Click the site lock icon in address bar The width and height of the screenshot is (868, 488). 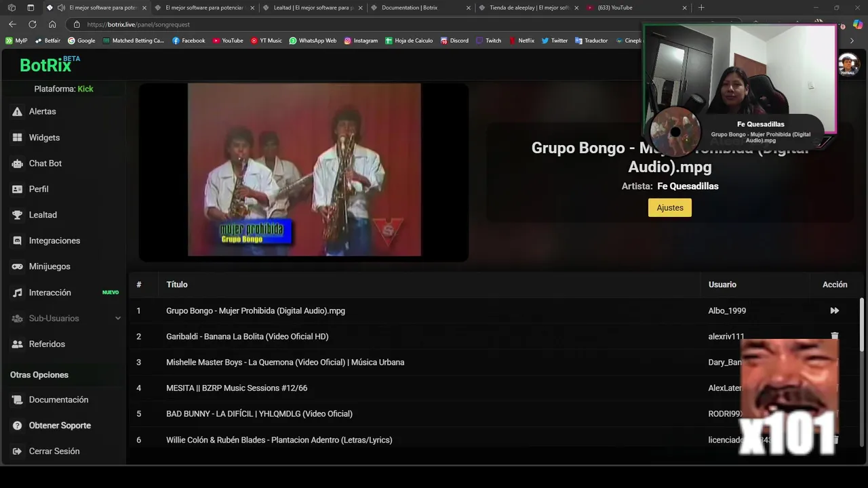pos(77,24)
